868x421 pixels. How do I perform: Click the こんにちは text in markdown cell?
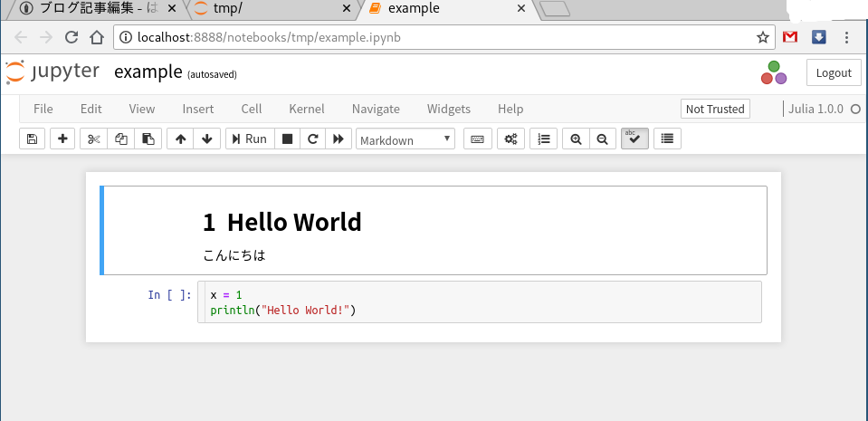click(x=234, y=255)
